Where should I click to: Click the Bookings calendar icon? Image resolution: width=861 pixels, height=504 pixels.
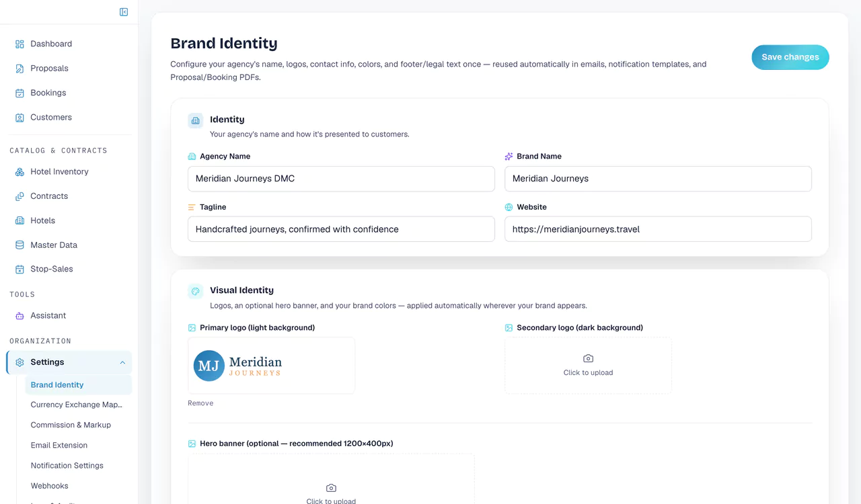pyautogui.click(x=20, y=93)
